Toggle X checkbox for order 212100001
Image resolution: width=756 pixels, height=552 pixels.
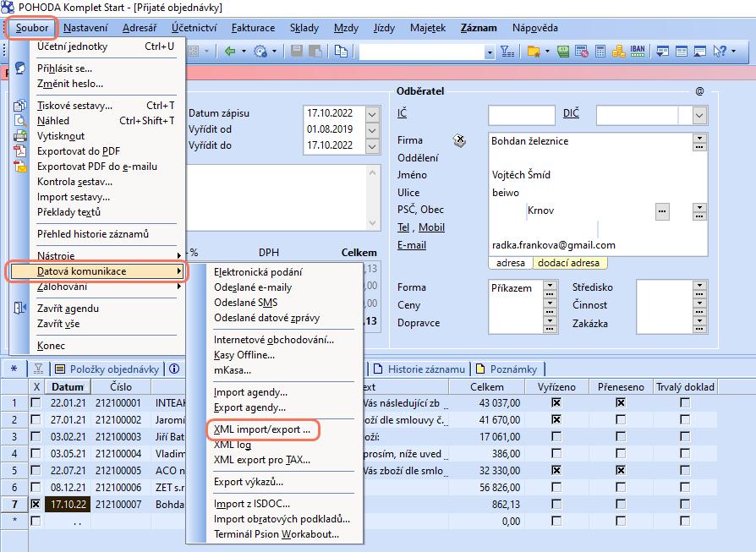[36, 402]
